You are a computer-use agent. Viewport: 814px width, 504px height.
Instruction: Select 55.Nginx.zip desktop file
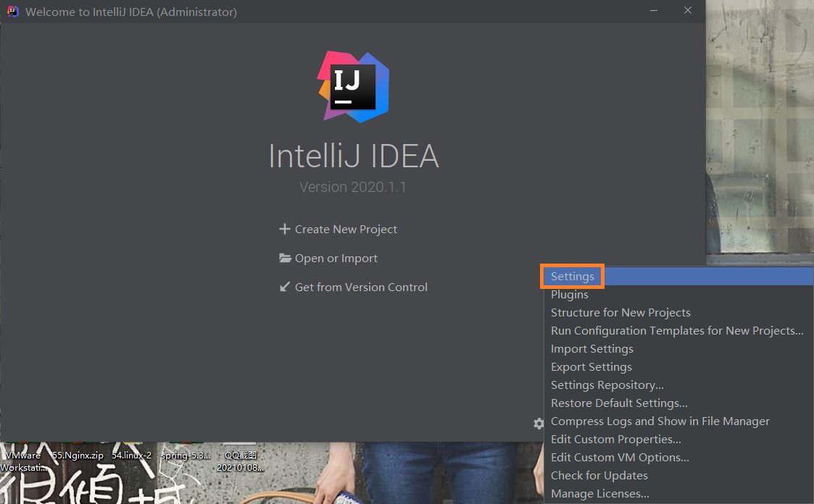click(78, 455)
